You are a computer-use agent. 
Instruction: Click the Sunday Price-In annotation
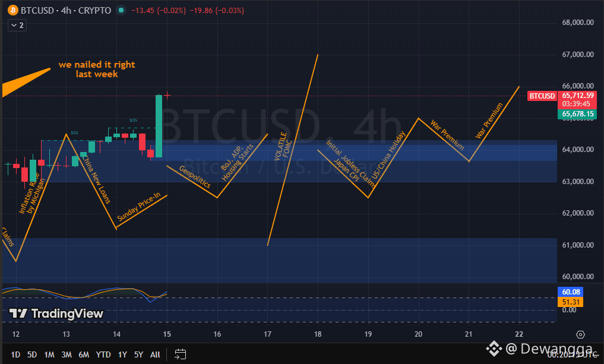click(138, 207)
